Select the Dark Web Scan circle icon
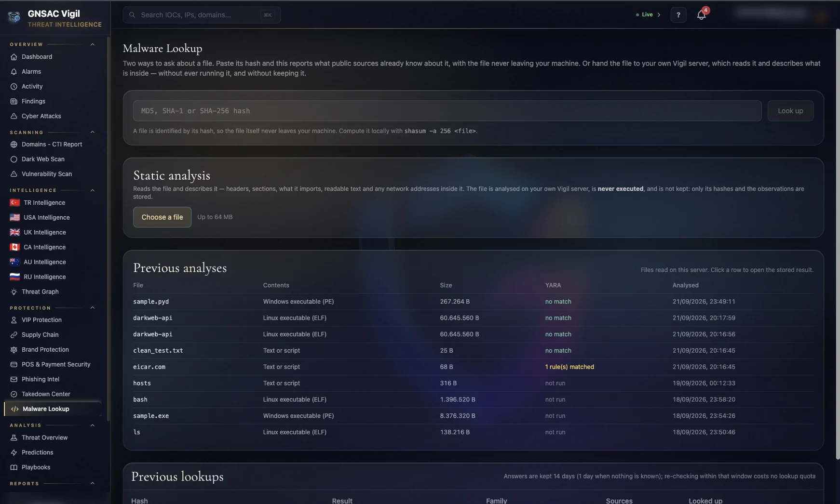Image resolution: width=840 pixels, height=504 pixels. pyautogui.click(x=14, y=159)
